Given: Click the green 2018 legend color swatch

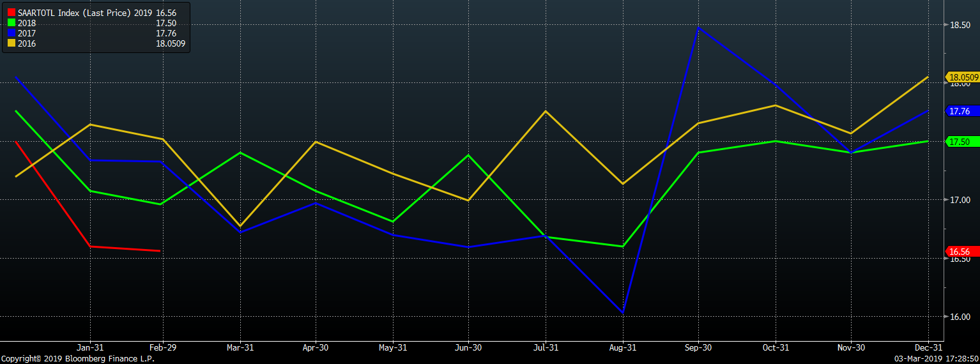Looking at the screenshot, I should [11, 23].
